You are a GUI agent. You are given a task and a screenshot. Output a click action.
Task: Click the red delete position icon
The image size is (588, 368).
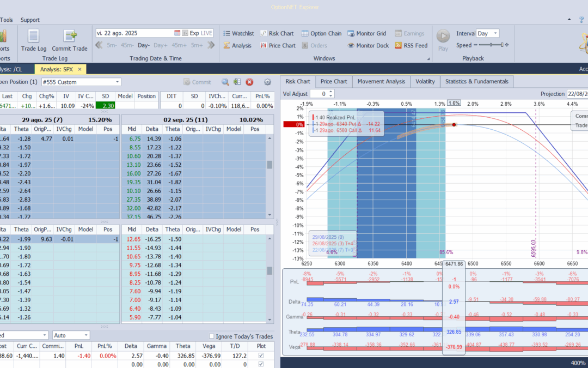(x=249, y=82)
